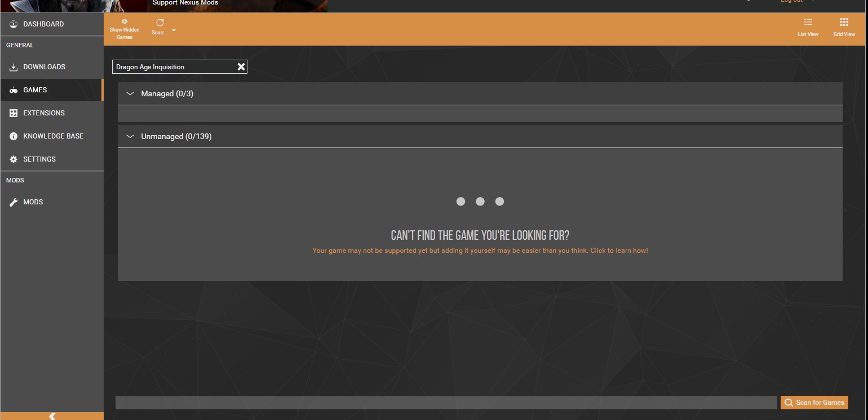Click the adding-your-own-game learn how link
868x420 pixels.
[x=480, y=251]
